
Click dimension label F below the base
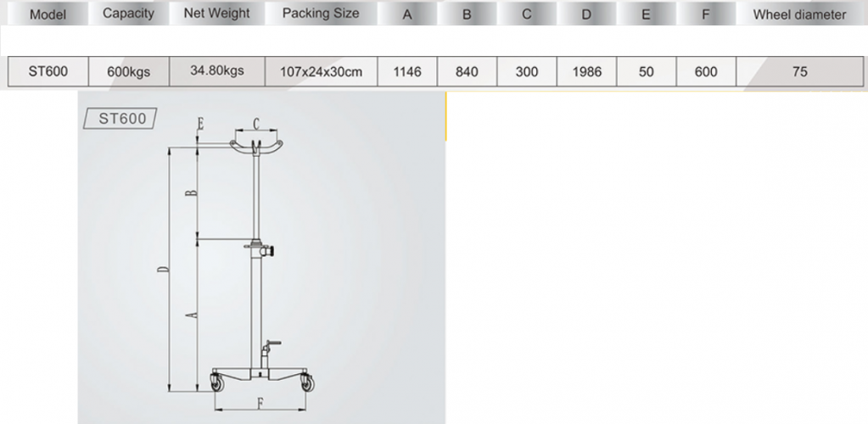pos(260,404)
